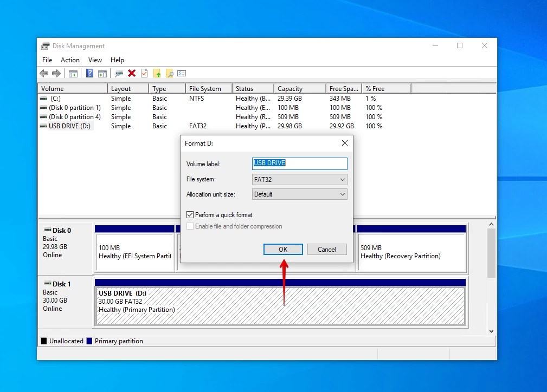Screen dimensions: 547x392
Task: Click the folder search toolbar icon
Action: (169, 73)
